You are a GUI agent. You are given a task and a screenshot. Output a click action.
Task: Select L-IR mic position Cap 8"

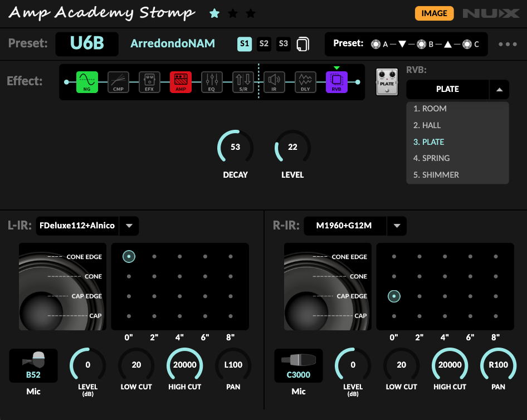(231, 316)
